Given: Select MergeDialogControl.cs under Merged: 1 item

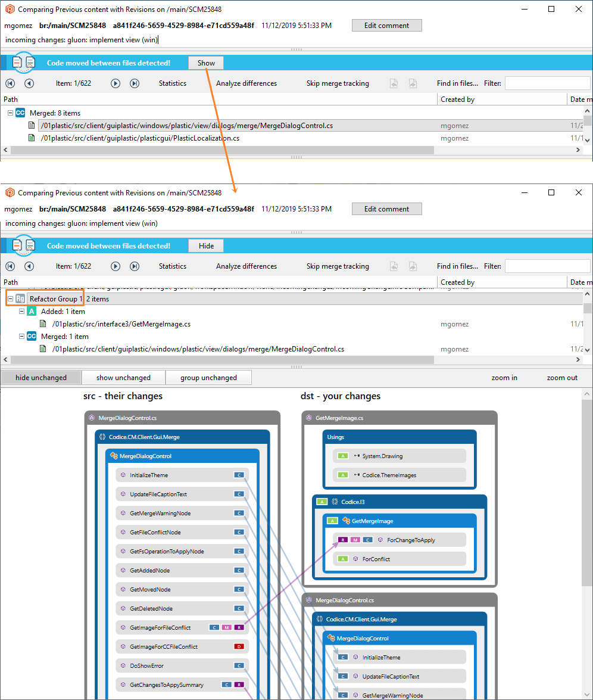Looking at the screenshot, I should click(x=198, y=349).
